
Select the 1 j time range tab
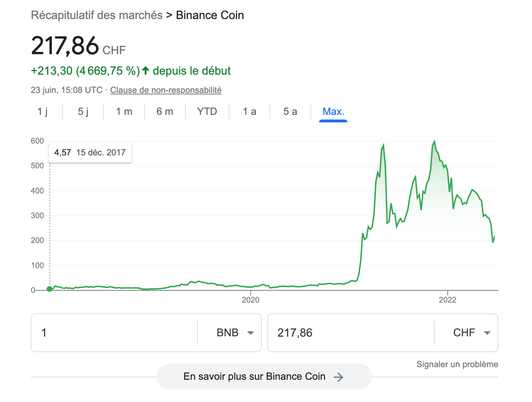pyautogui.click(x=42, y=112)
